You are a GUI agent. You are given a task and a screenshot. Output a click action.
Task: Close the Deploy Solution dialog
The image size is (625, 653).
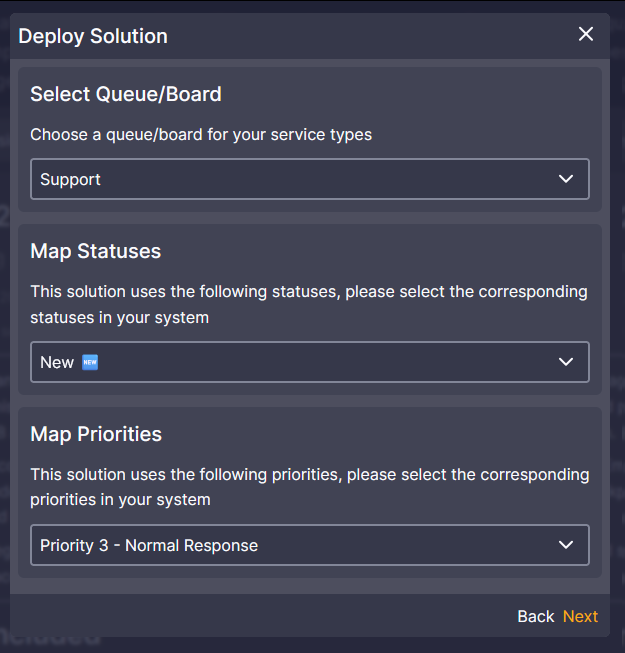point(586,35)
